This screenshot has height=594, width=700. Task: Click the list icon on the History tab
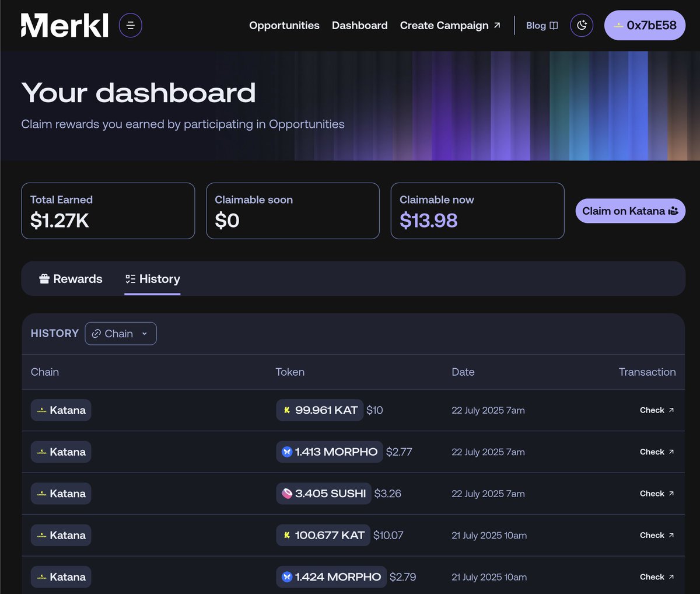tap(131, 279)
